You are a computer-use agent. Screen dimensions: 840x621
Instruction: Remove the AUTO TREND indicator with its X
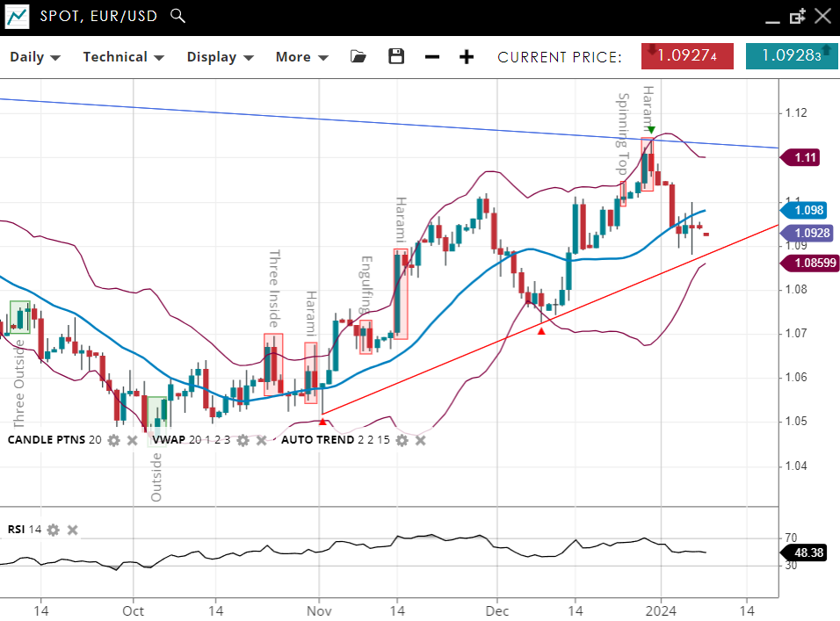(x=421, y=439)
